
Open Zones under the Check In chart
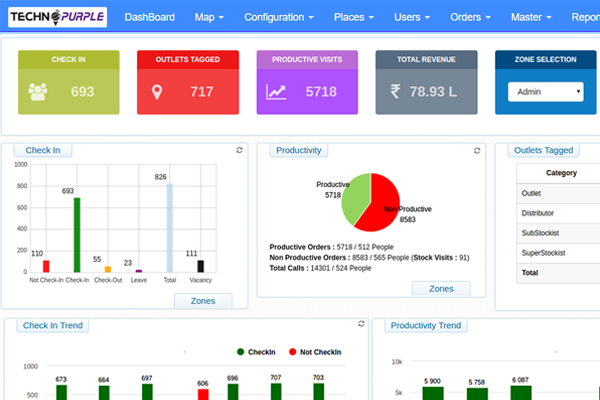pyautogui.click(x=203, y=301)
